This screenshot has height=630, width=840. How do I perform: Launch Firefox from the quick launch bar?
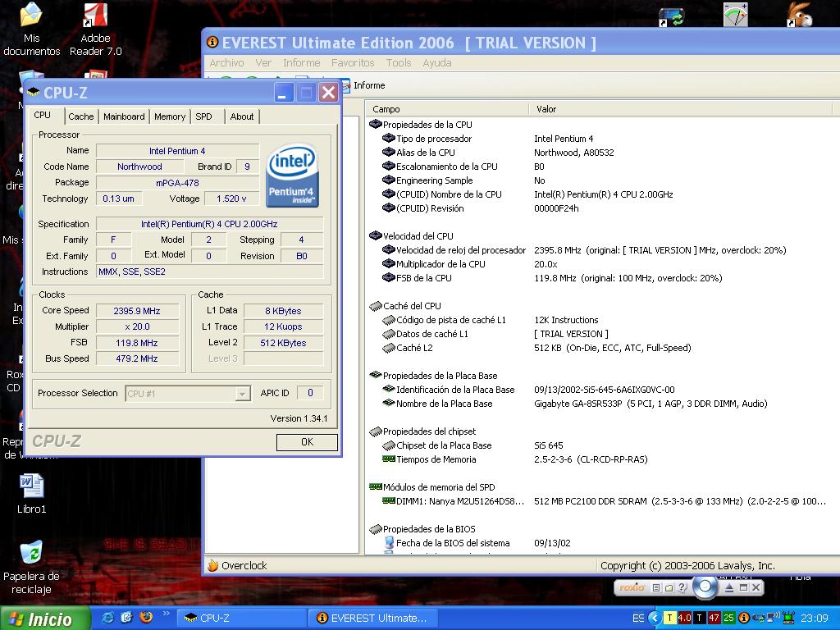pos(146,618)
